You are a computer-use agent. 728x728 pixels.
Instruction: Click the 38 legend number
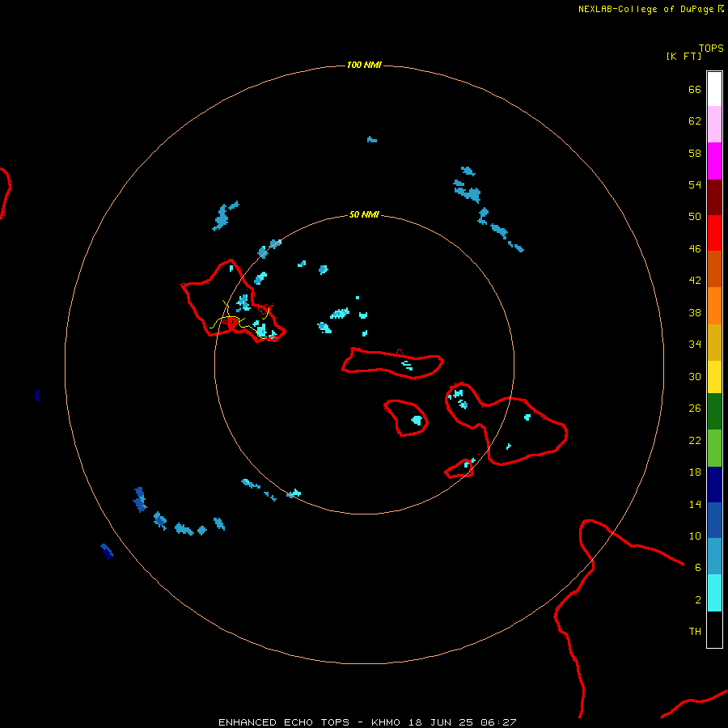pos(695,312)
